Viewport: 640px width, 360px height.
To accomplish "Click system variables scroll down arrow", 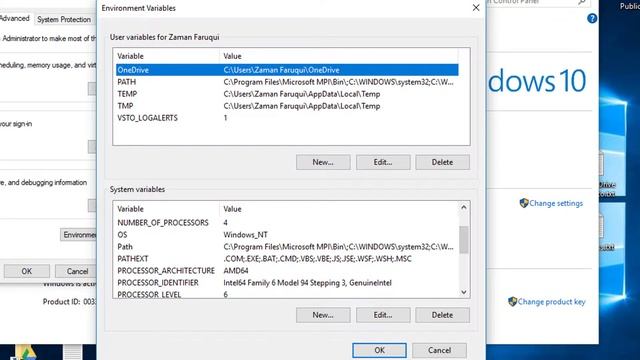I will click(x=464, y=292).
